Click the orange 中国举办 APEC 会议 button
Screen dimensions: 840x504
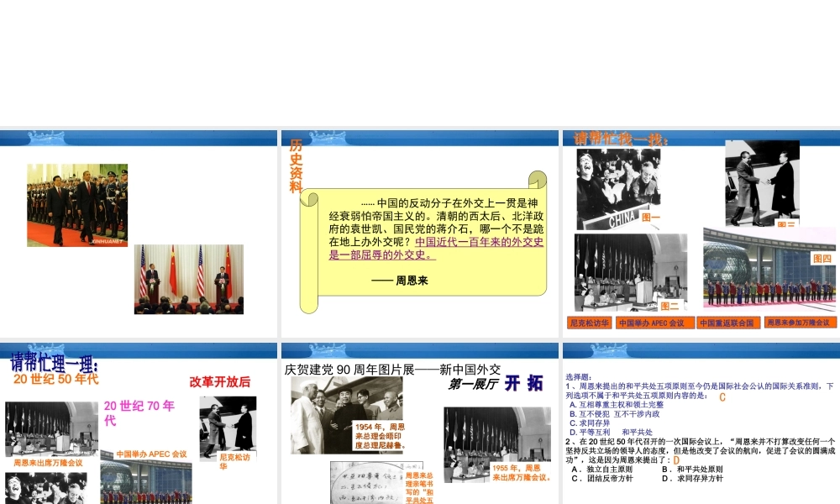pyautogui.click(x=655, y=323)
